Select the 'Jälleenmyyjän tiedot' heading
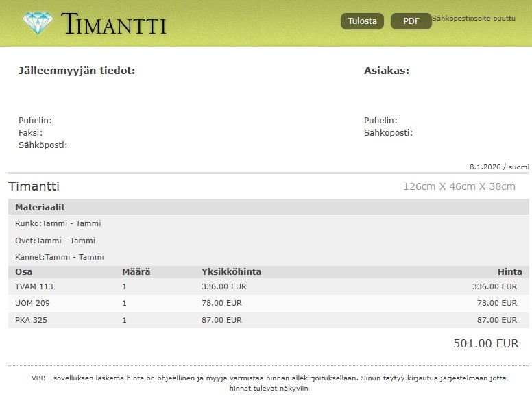The height and width of the screenshot is (416, 532). click(x=77, y=71)
